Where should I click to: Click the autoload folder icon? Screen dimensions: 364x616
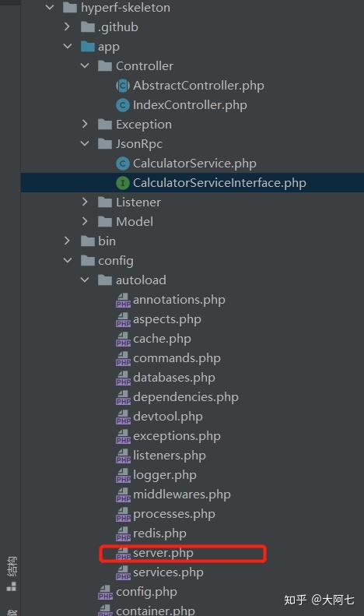coord(105,280)
